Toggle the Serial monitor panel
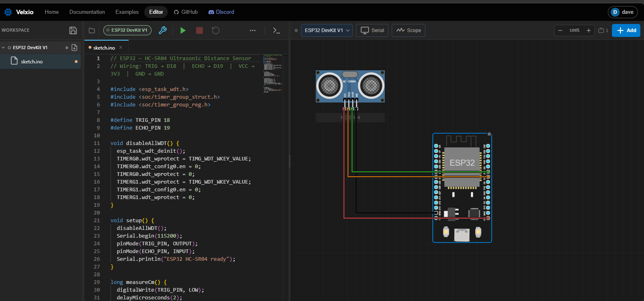 coord(372,30)
